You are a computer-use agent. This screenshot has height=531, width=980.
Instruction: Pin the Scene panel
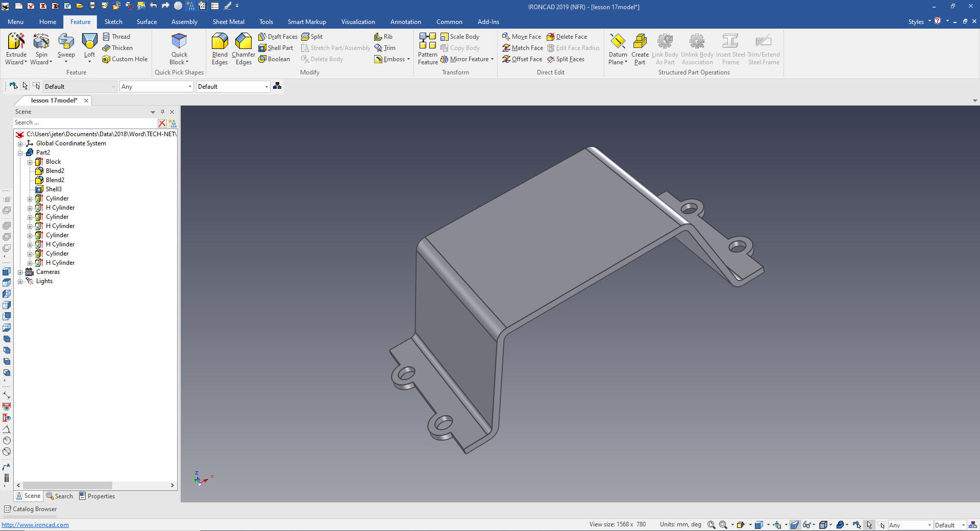pos(162,112)
